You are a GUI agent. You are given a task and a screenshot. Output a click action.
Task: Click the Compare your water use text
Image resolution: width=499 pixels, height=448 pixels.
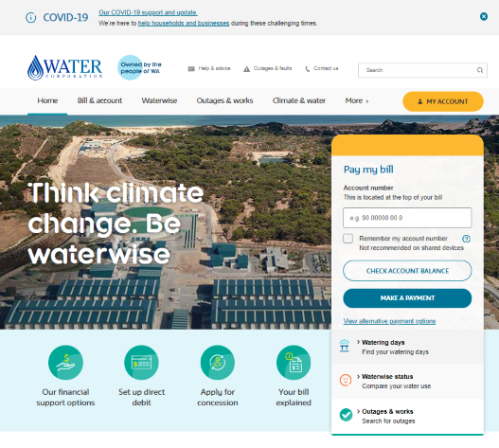click(396, 386)
